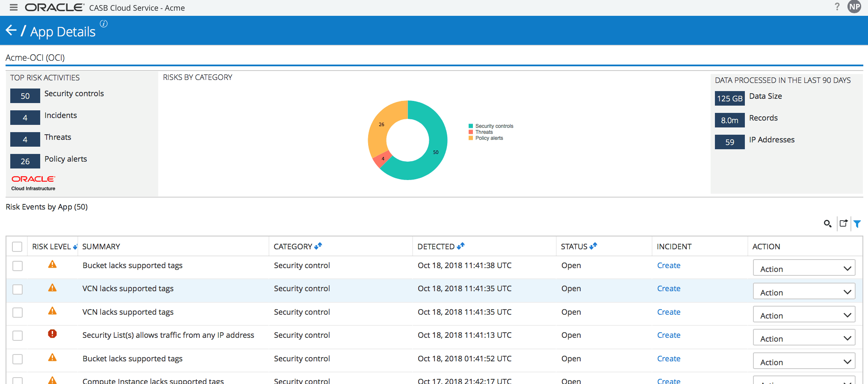The height and width of the screenshot is (384, 868).
Task: Sort by Risk Level arrow icon
Action: click(x=75, y=247)
